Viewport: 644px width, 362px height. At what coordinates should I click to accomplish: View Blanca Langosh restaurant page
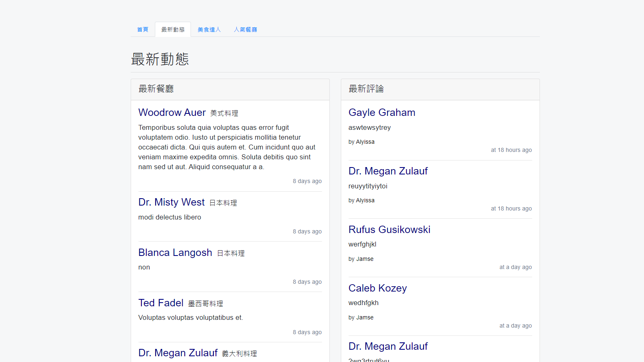click(175, 253)
